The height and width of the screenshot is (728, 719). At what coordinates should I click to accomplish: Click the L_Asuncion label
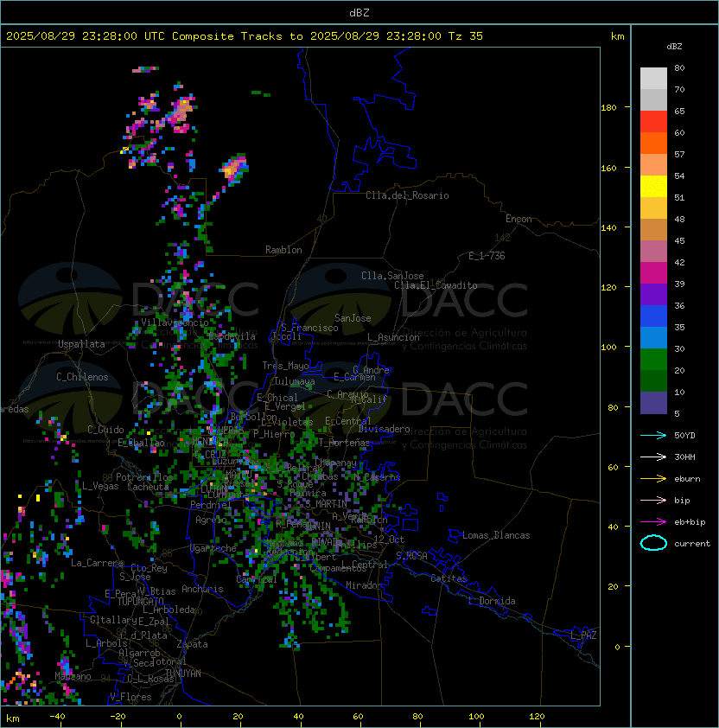click(393, 337)
